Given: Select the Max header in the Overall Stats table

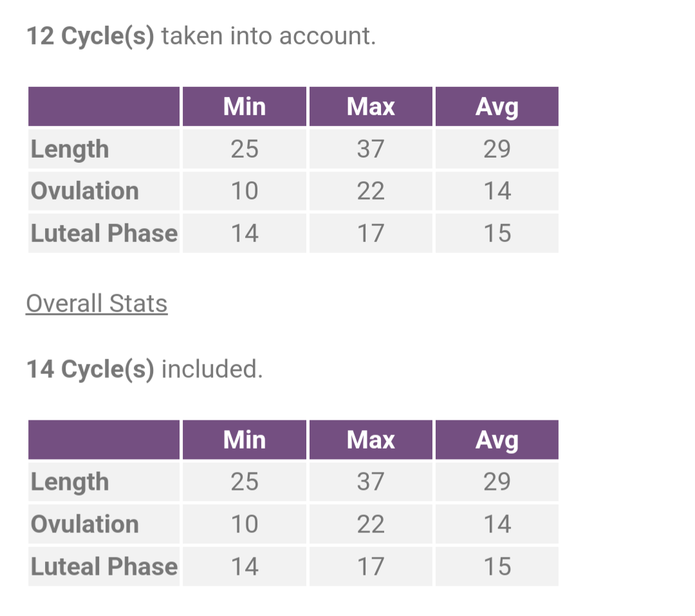Looking at the screenshot, I should [x=371, y=440].
